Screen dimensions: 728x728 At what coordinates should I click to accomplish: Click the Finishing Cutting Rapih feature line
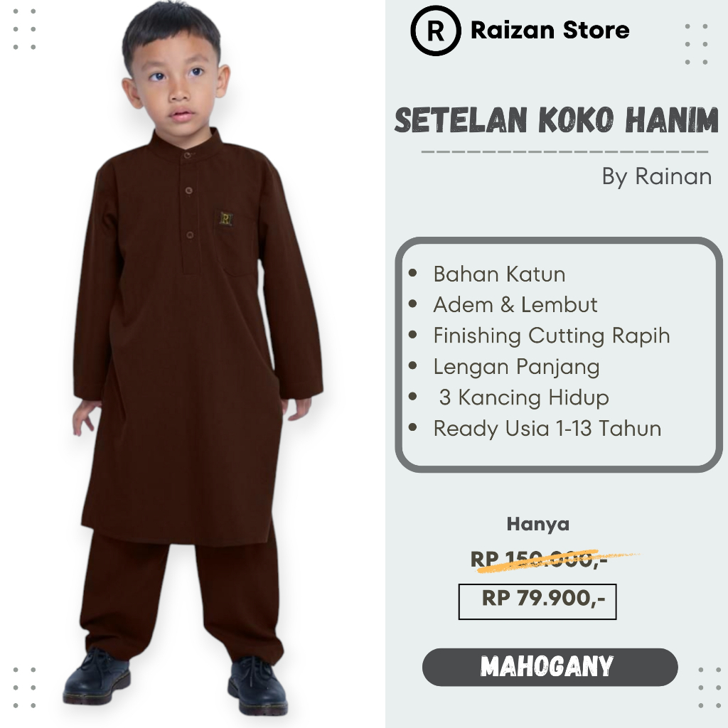click(552, 336)
